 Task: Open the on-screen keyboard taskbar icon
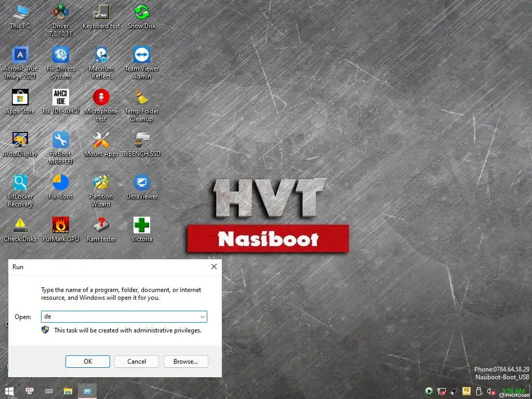49,391
